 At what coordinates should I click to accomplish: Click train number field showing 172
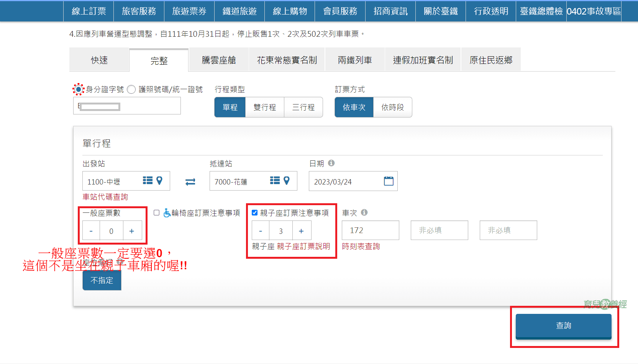(371, 230)
